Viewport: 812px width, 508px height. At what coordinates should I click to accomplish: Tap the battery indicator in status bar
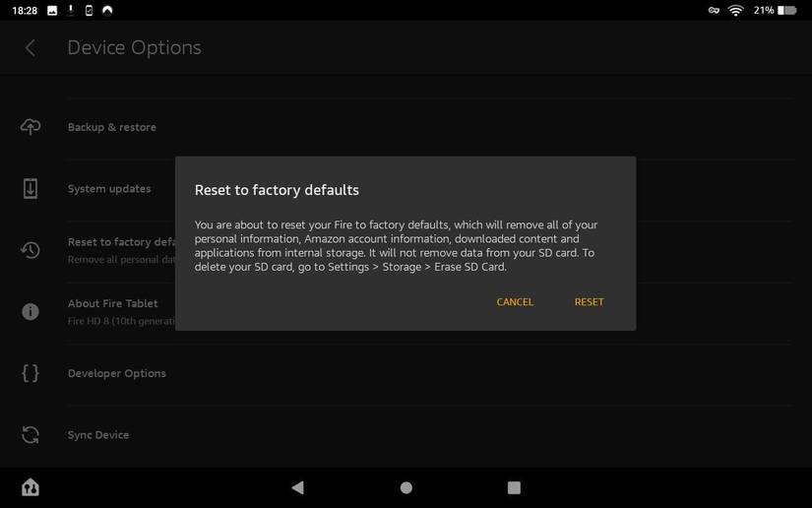coord(787,10)
